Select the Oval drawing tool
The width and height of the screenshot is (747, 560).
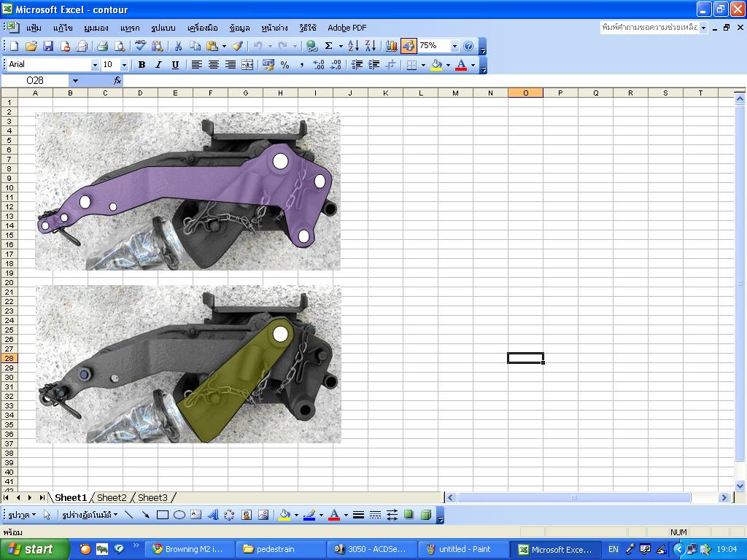click(179, 515)
